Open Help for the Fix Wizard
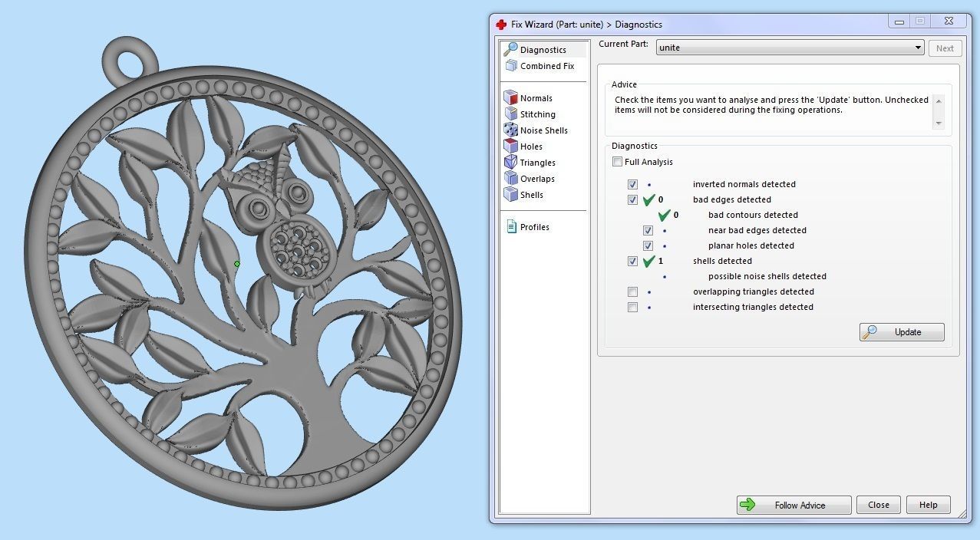The width and height of the screenshot is (980, 540). click(929, 505)
